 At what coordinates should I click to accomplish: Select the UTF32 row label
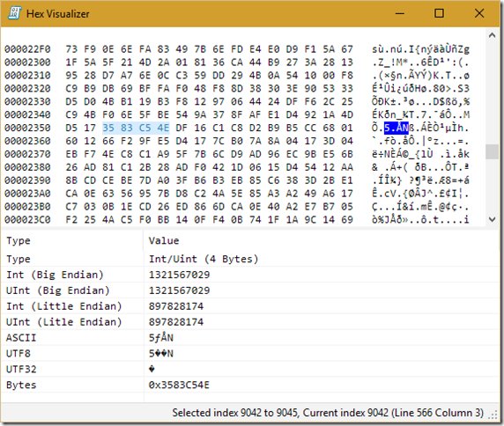pos(21,369)
